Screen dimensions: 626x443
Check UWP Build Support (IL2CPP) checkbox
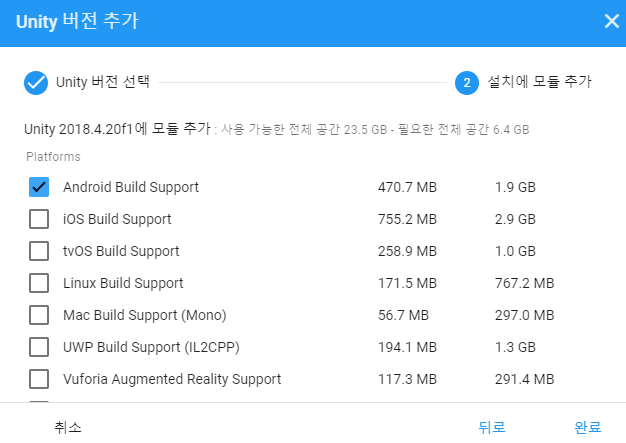[x=39, y=347]
